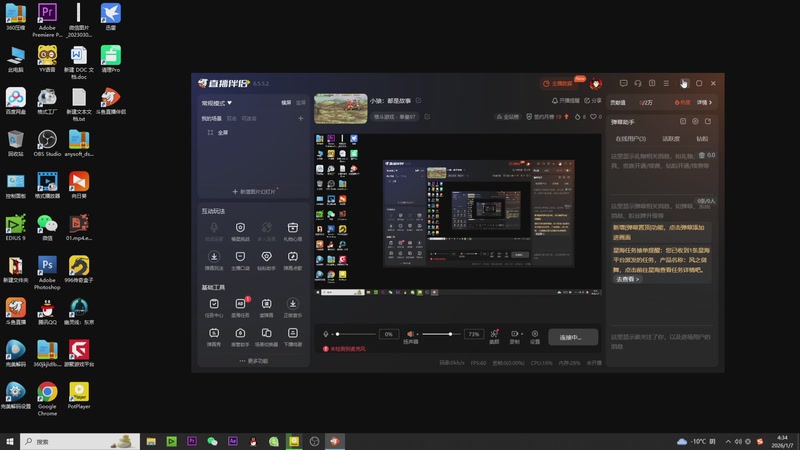The image size is (800, 450).
Task: Open OBS Studio desktop icon
Action: coord(47,143)
